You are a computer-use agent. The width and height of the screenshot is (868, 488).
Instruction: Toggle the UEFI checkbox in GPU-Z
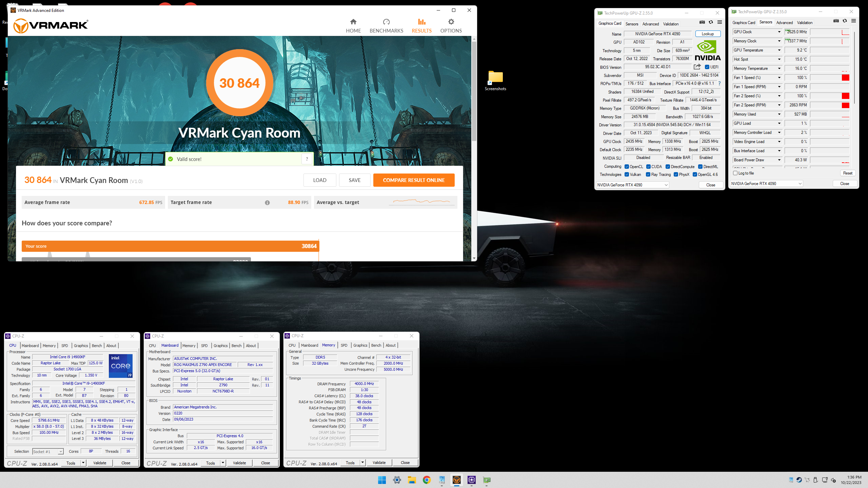click(707, 67)
